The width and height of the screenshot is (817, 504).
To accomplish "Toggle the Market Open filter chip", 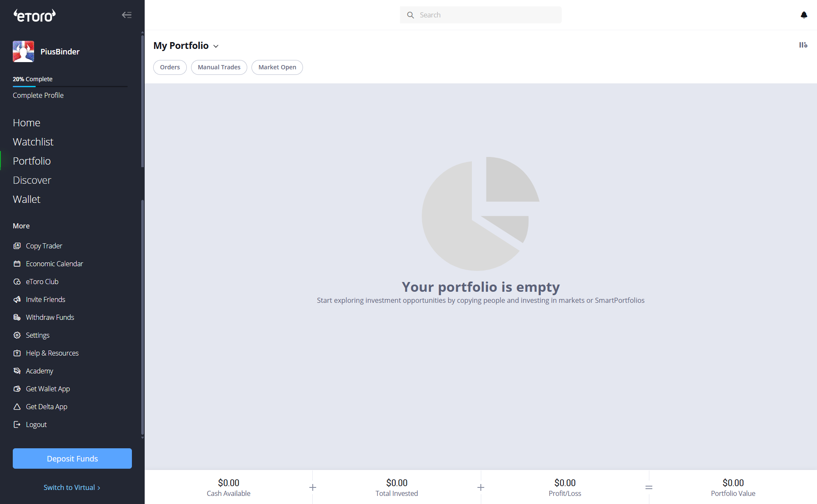I will [x=277, y=67].
